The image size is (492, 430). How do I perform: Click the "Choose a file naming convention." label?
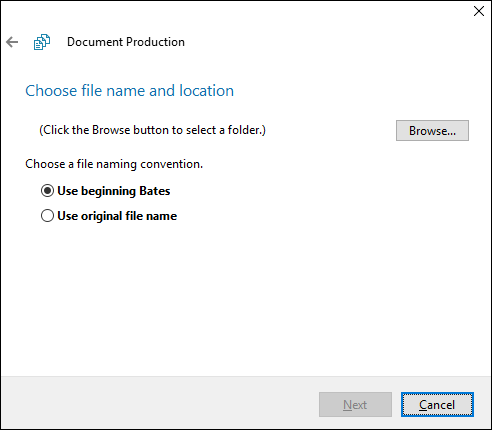pos(114,164)
